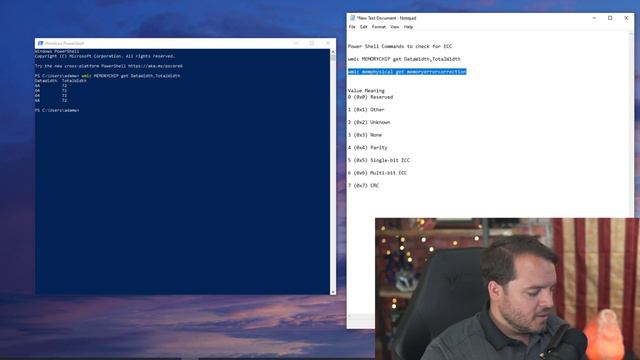Click the Copyright Microsoft Corporation line in PowerShell
This screenshot has height=360, width=640.
pyautogui.click(x=105, y=56)
